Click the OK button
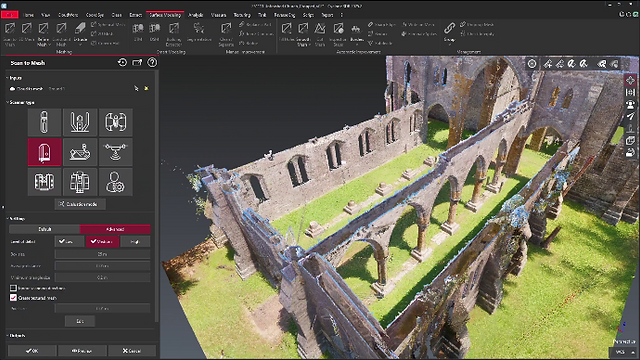 tap(32, 351)
